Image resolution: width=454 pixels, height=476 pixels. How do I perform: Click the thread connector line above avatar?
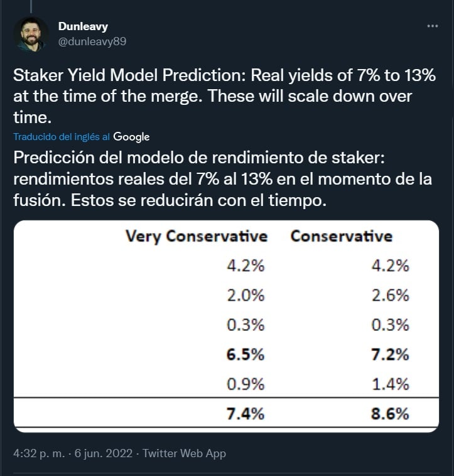point(31,6)
